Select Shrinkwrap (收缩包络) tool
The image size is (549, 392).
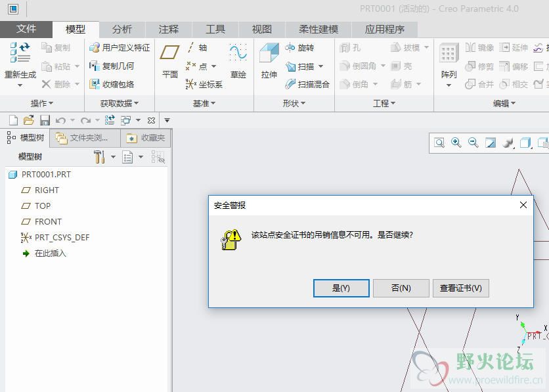pos(112,84)
